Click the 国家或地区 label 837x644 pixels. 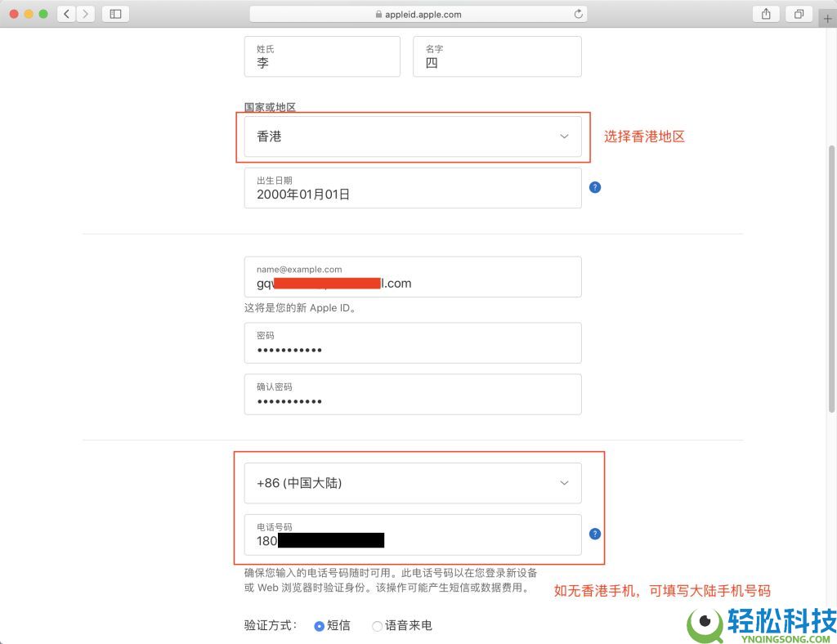click(270, 107)
